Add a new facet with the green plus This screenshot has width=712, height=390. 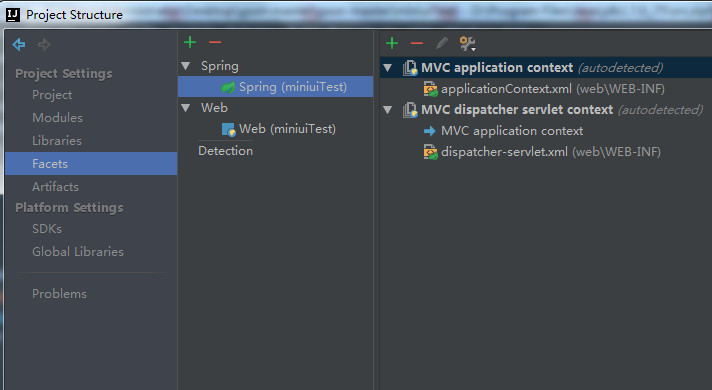(x=190, y=42)
